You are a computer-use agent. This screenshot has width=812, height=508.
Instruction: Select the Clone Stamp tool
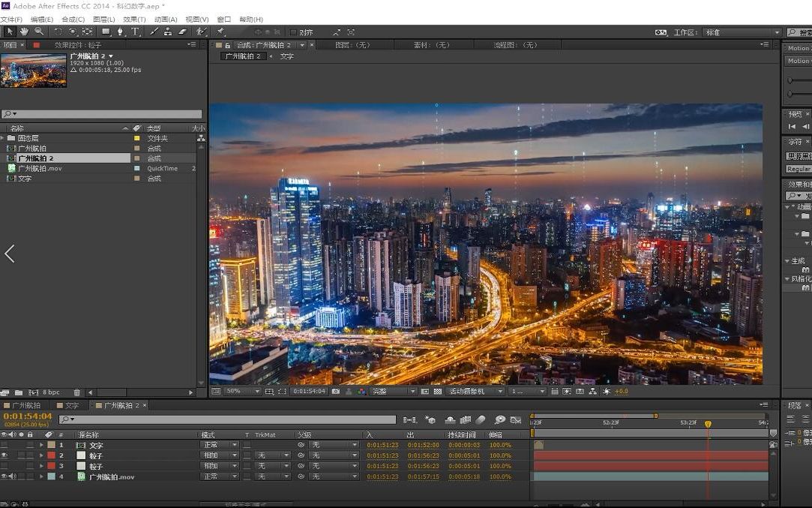(x=167, y=32)
